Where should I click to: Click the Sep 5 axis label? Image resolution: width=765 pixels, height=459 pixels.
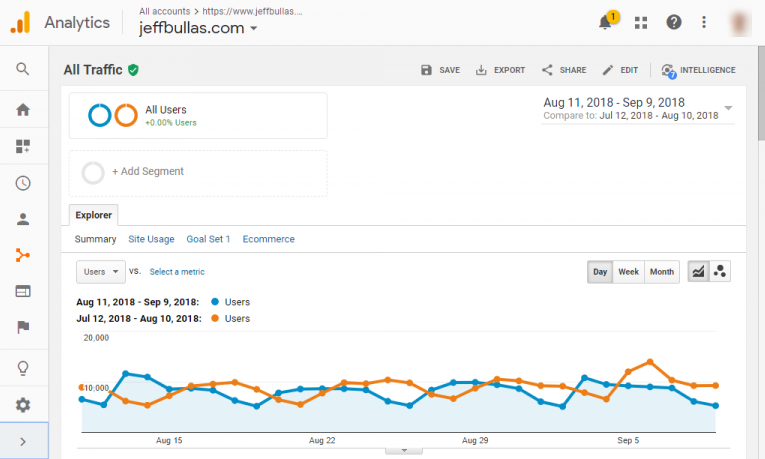pyautogui.click(x=628, y=440)
